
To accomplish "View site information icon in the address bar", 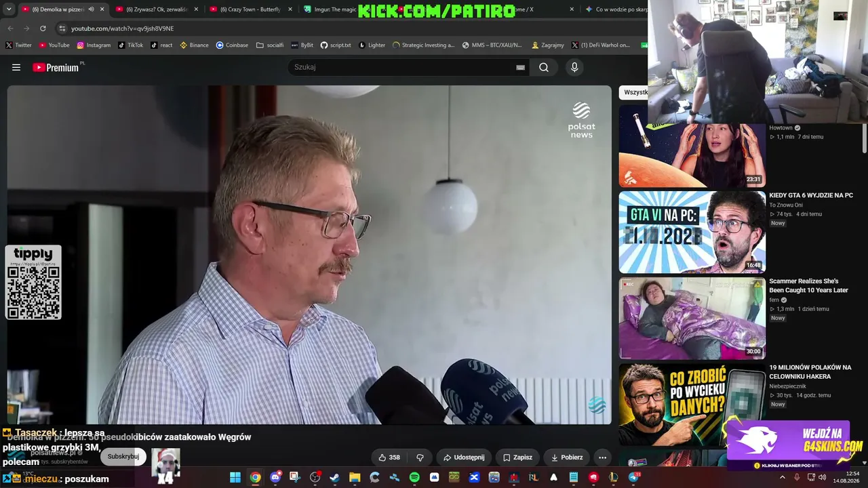I will click(62, 28).
